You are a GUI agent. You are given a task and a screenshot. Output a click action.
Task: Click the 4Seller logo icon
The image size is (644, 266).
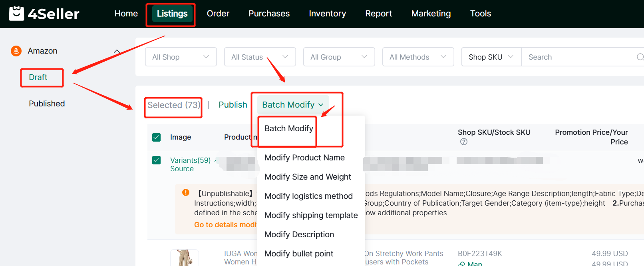point(16,14)
